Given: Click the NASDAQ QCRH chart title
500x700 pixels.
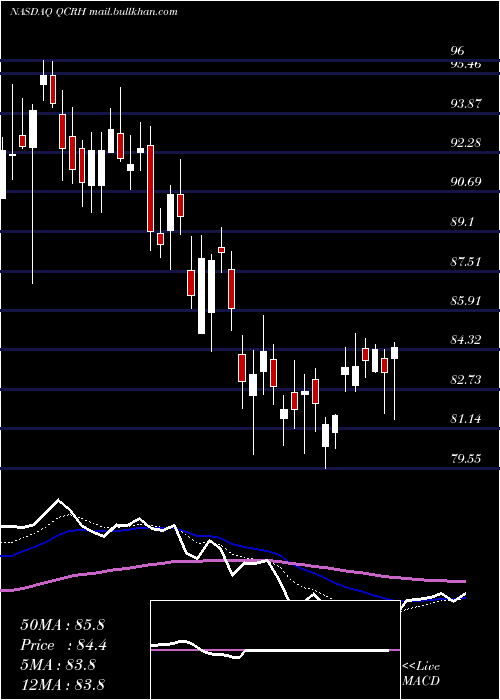Looking at the screenshot, I should [x=93, y=12].
